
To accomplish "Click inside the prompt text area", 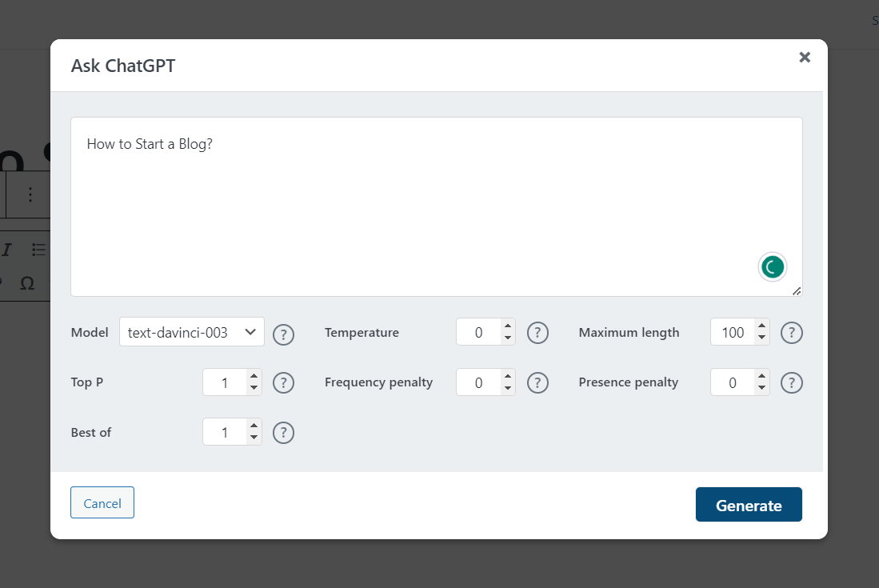I will pos(436,207).
